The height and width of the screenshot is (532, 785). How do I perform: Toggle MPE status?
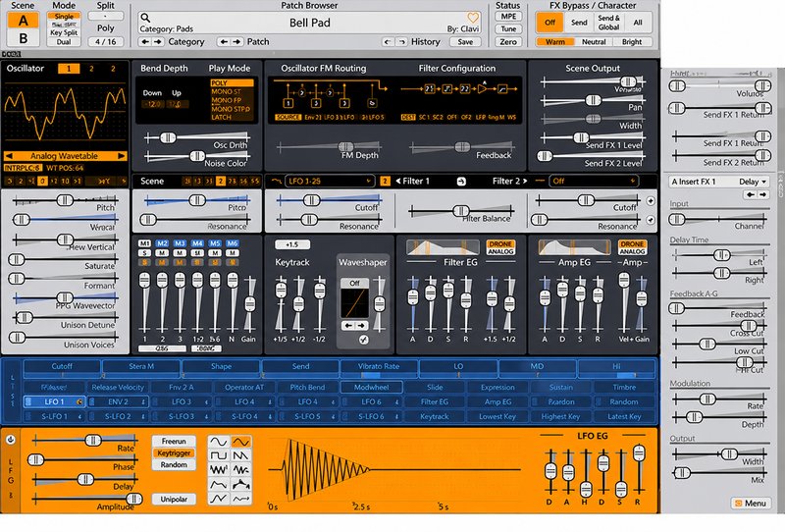point(508,16)
